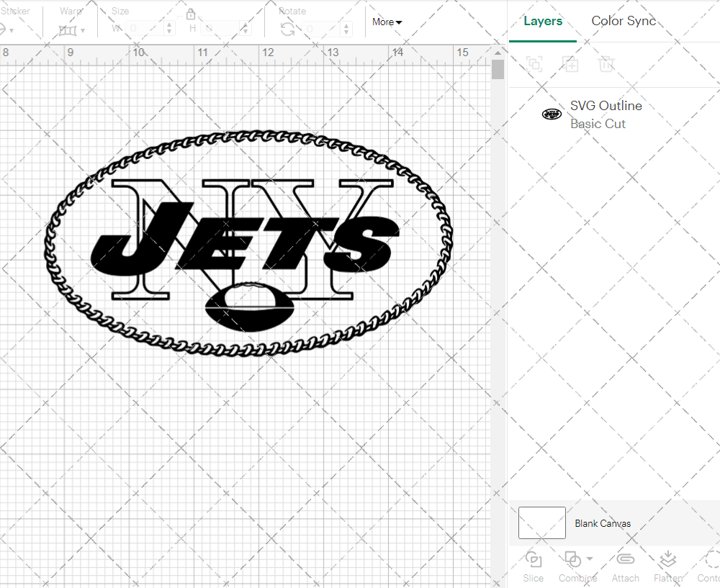Click the Attach tool button
The height and width of the screenshot is (588, 720).
pyautogui.click(x=625, y=567)
